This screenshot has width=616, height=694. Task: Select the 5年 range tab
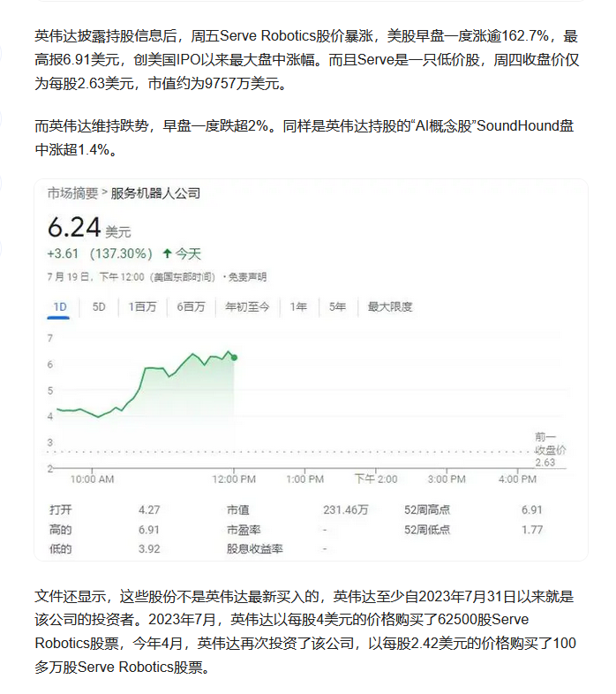click(x=337, y=306)
